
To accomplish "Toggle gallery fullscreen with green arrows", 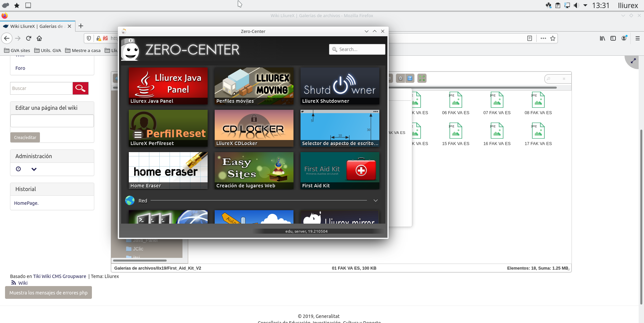I will (422, 79).
